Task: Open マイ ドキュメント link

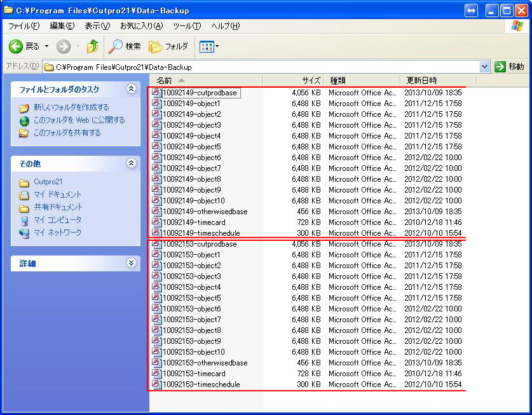Action: click(x=57, y=194)
